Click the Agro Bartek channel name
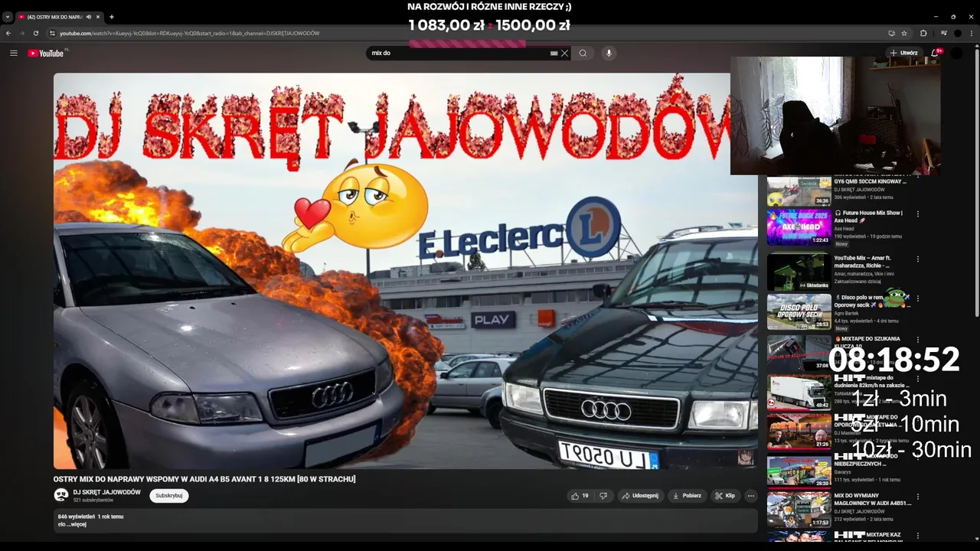This screenshot has height=551, width=980. pos(848,313)
